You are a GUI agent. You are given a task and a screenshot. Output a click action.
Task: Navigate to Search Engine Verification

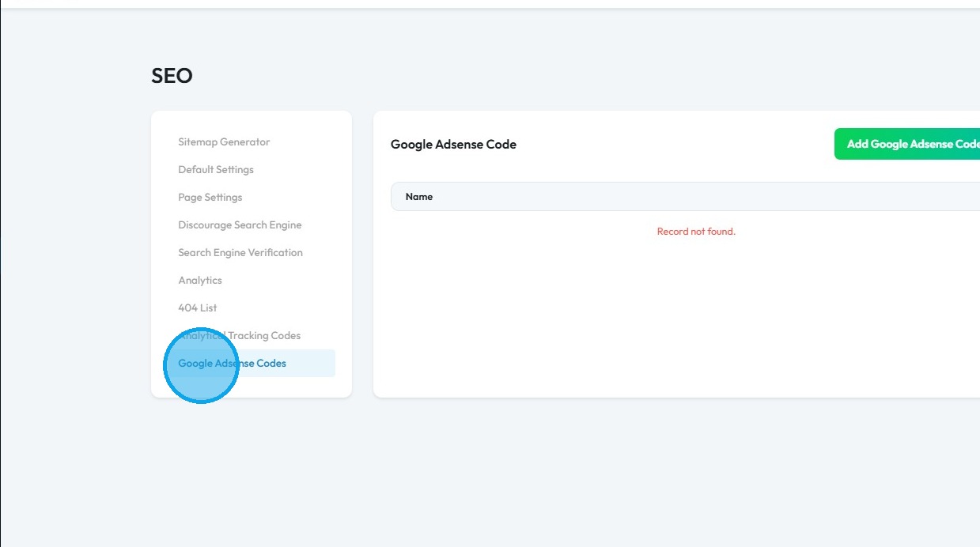pyautogui.click(x=240, y=253)
